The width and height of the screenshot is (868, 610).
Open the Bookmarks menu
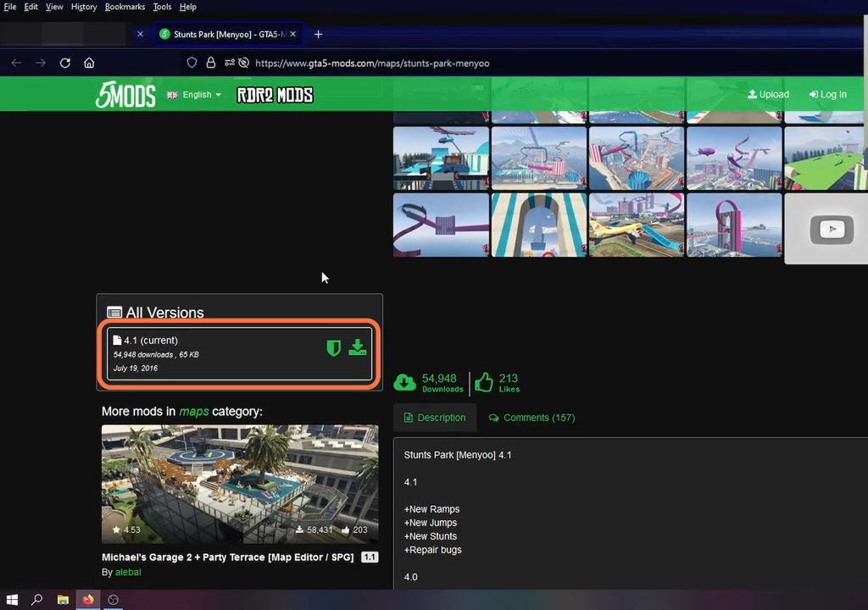(125, 7)
